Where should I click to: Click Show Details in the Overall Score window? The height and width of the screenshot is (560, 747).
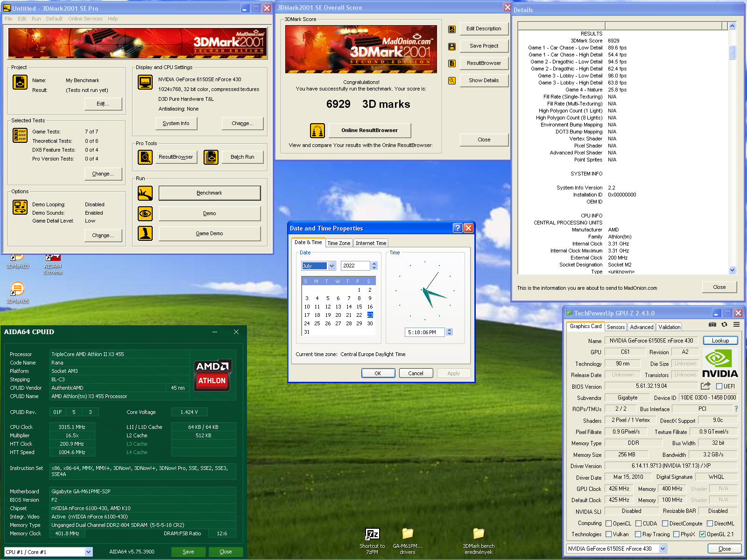484,80
